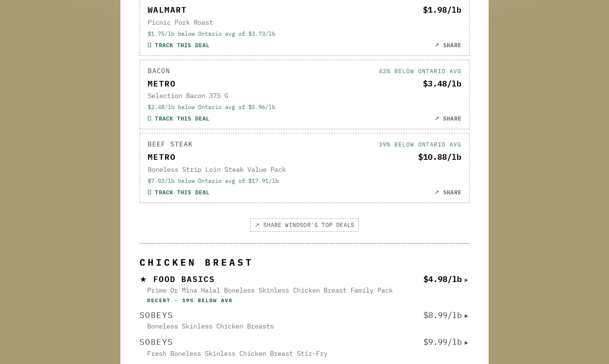Share Windsor's top deals
609x364 pixels.
tap(304, 225)
